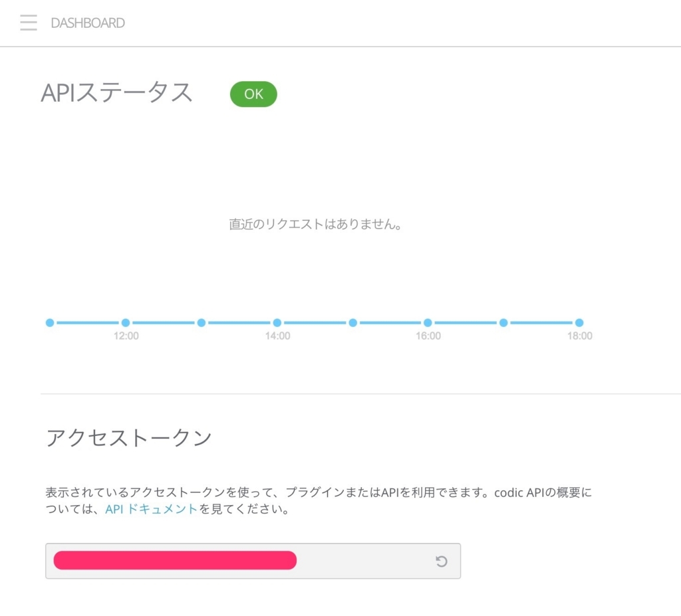The width and height of the screenshot is (681, 616).
Task: Open the API ドキュメント link
Action: tap(150, 508)
